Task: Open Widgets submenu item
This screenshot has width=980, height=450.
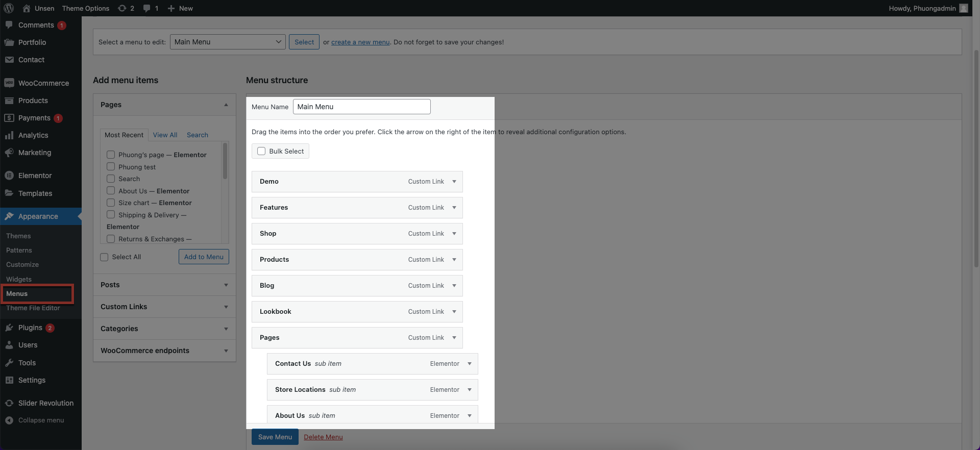Action: point(19,279)
